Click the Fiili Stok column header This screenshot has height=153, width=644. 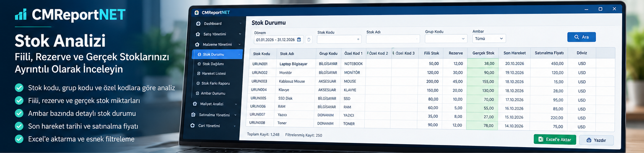431,53
